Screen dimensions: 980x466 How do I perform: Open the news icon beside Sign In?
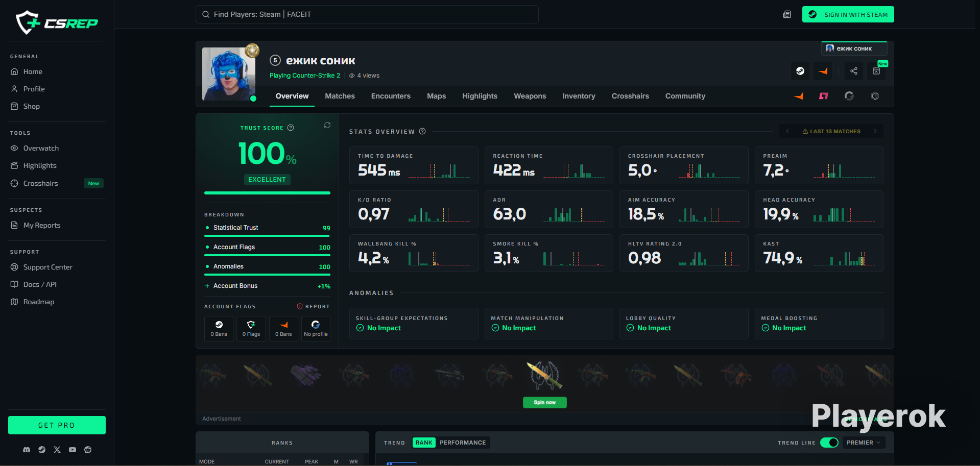click(x=787, y=14)
